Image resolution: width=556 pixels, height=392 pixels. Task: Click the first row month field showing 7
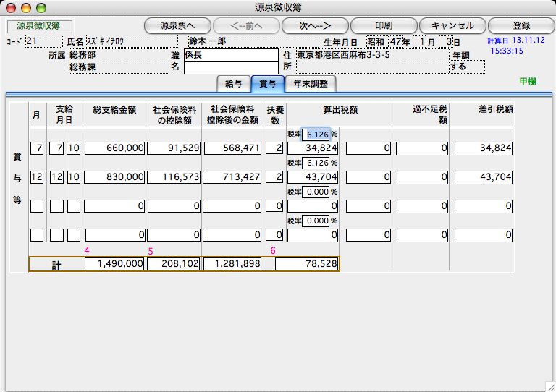[x=37, y=148]
